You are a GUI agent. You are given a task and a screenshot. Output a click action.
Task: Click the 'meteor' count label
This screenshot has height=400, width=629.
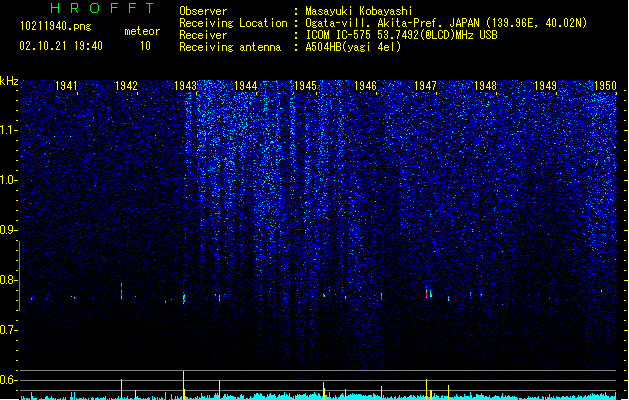[x=142, y=31]
